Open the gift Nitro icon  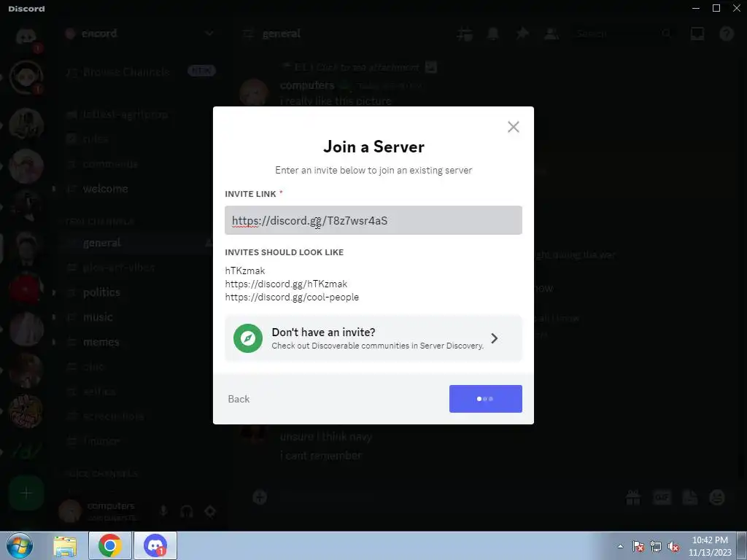(x=633, y=497)
